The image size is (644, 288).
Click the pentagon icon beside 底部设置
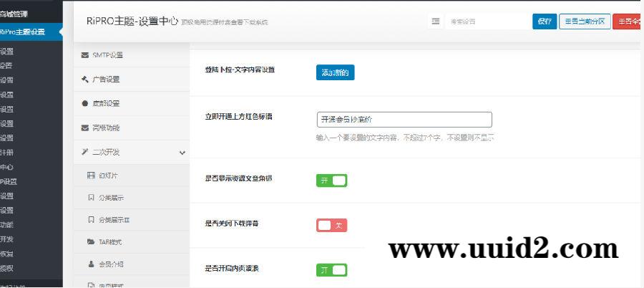pos(85,104)
